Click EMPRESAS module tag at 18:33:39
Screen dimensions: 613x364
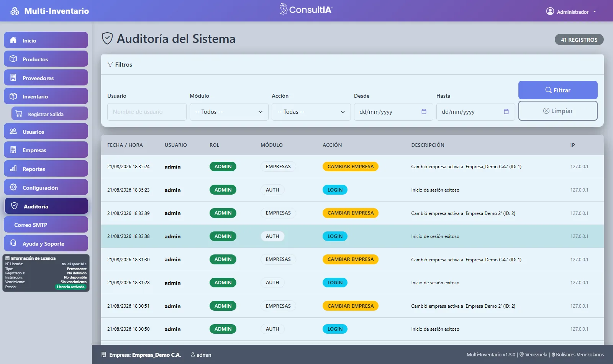pos(278,213)
